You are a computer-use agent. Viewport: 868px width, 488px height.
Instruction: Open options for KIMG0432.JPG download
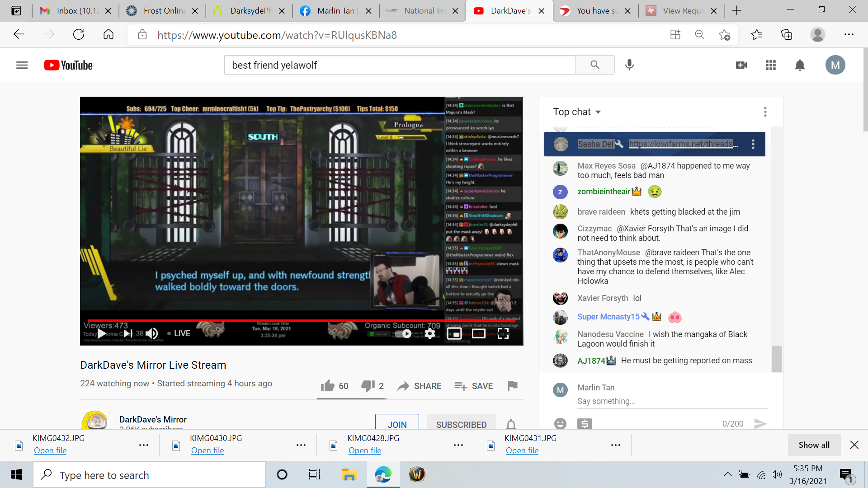(144, 445)
